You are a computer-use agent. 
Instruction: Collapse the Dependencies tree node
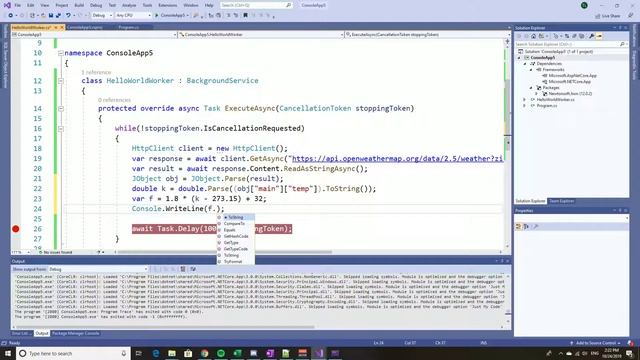[525, 64]
